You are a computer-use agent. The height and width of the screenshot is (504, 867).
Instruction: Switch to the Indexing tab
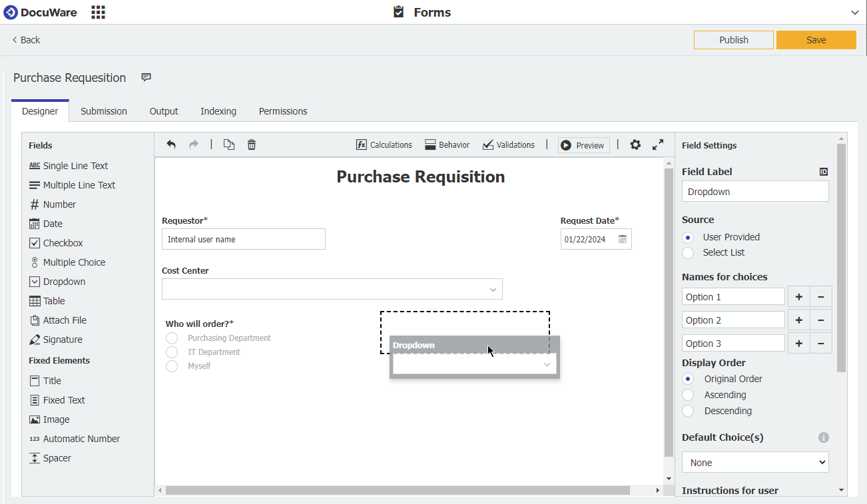[218, 111]
